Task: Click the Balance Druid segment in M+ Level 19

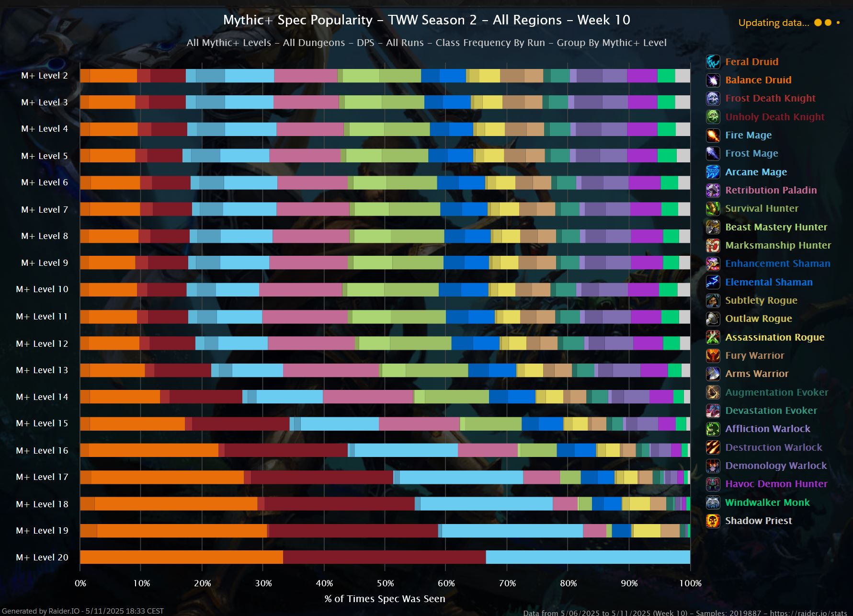Action: tap(182, 531)
